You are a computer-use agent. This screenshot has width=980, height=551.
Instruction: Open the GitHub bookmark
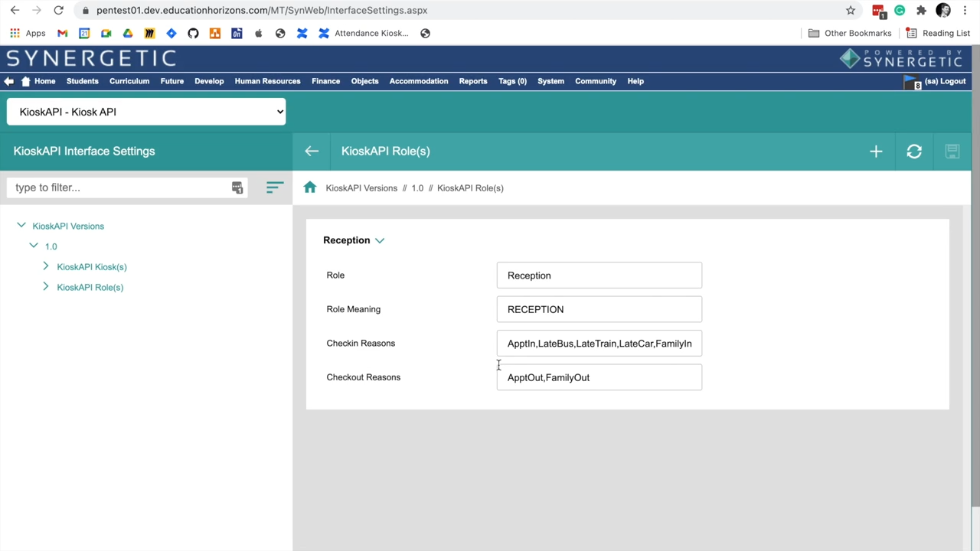[193, 34]
